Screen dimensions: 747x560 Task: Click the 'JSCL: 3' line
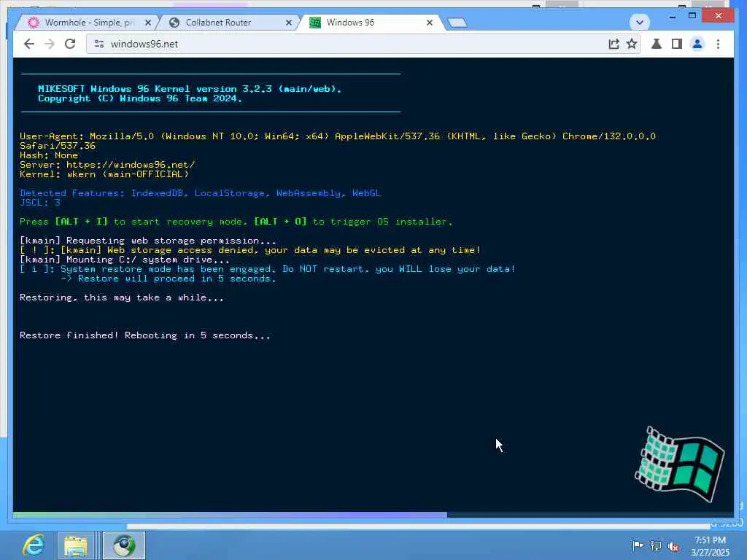pyautogui.click(x=40, y=203)
